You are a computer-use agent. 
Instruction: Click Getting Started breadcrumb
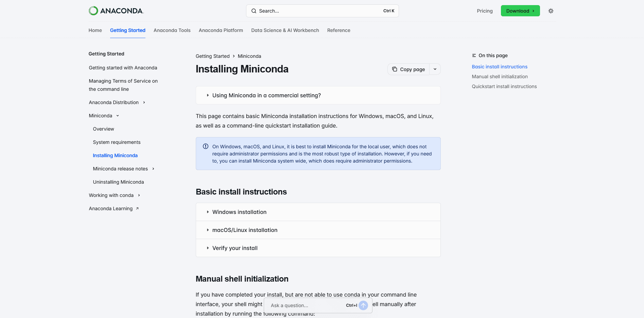point(213,56)
